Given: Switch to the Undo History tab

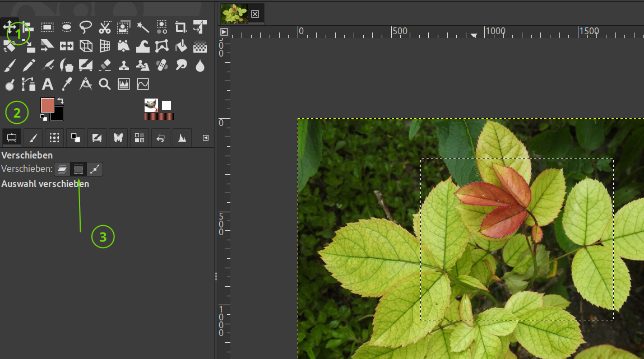Looking at the screenshot, I should [x=161, y=138].
